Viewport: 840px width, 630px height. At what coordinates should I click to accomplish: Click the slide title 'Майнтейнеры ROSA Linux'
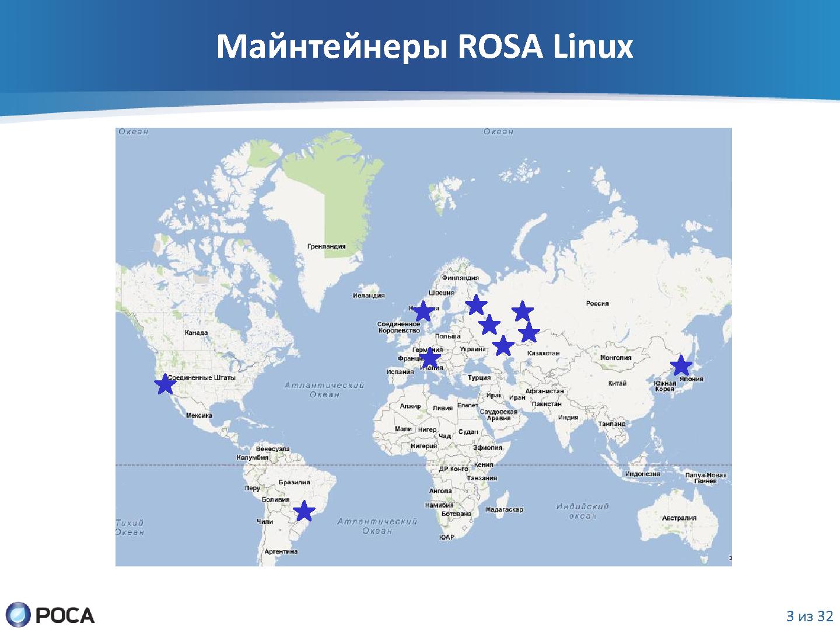(x=425, y=46)
